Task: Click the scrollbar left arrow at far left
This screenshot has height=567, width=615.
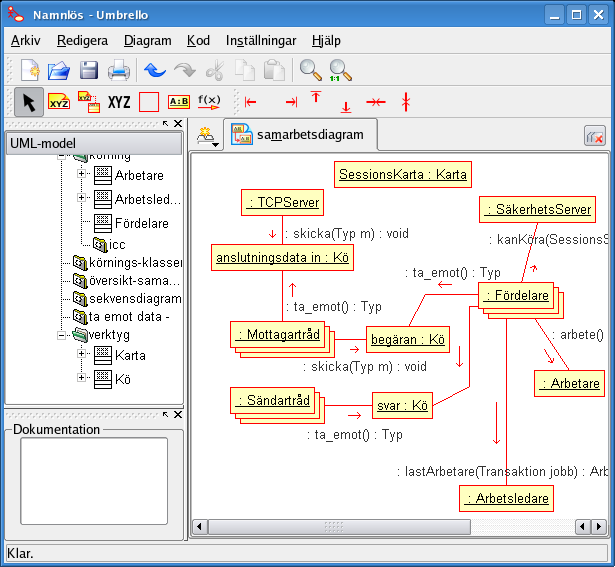Action: coord(199,527)
